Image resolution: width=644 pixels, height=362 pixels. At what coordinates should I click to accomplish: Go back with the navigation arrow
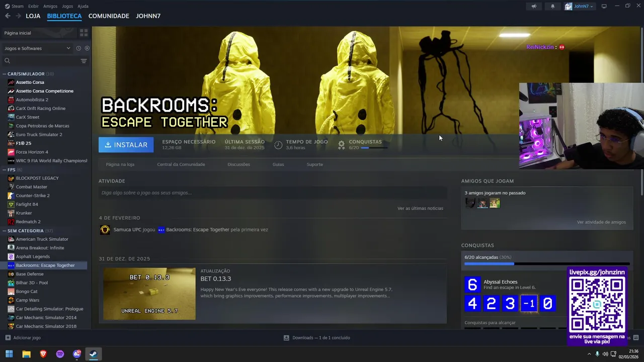pyautogui.click(x=8, y=16)
